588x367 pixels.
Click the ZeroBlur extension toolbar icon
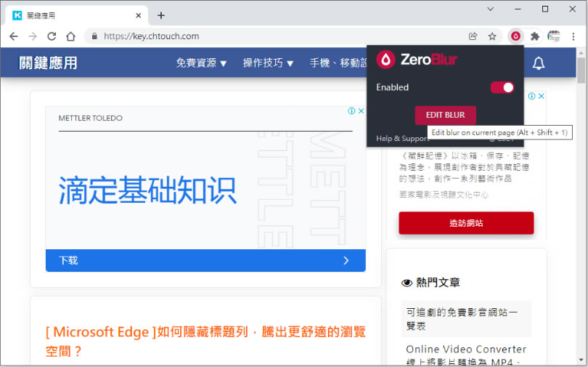(x=515, y=36)
